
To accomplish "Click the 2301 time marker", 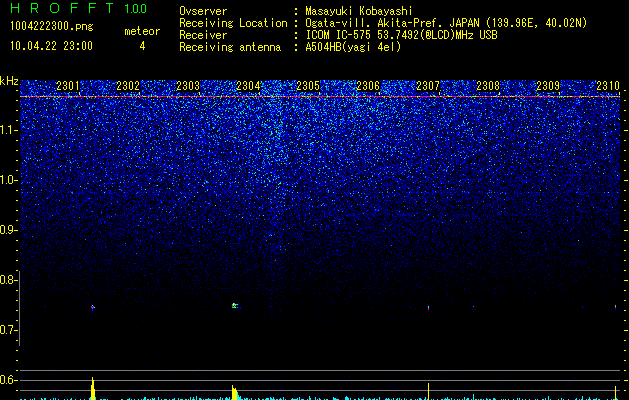I will pos(68,86).
